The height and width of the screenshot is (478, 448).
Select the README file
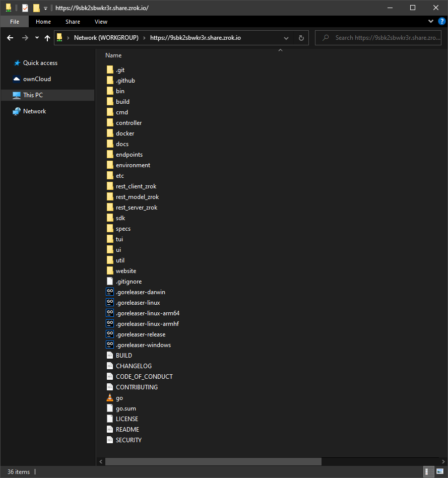pyautogui.click(x=123, y=430)
